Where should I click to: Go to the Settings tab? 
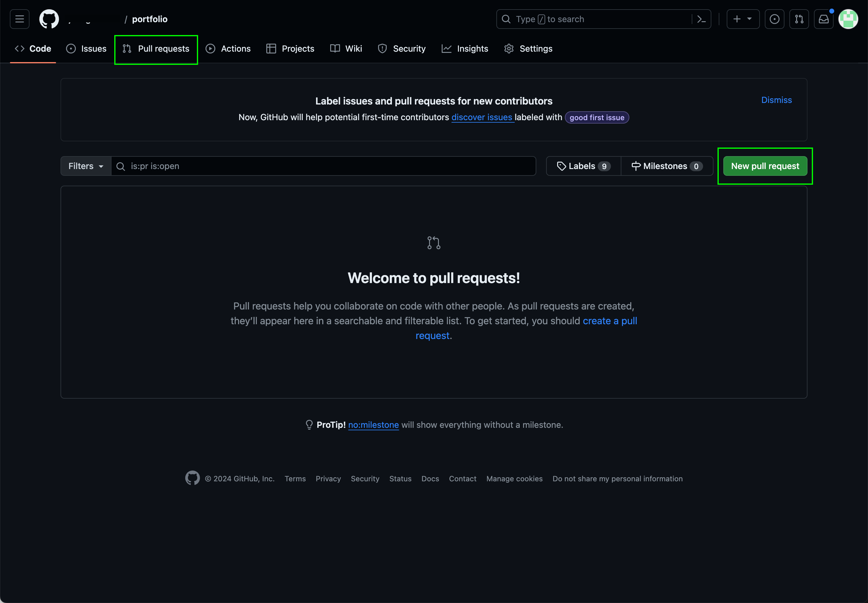[x=528, y=49]
